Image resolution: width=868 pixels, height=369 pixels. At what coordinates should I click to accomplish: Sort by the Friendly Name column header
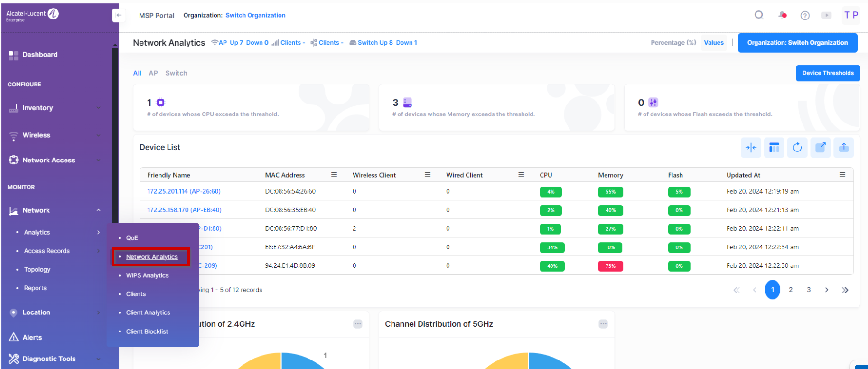click(x=168, y=175)
